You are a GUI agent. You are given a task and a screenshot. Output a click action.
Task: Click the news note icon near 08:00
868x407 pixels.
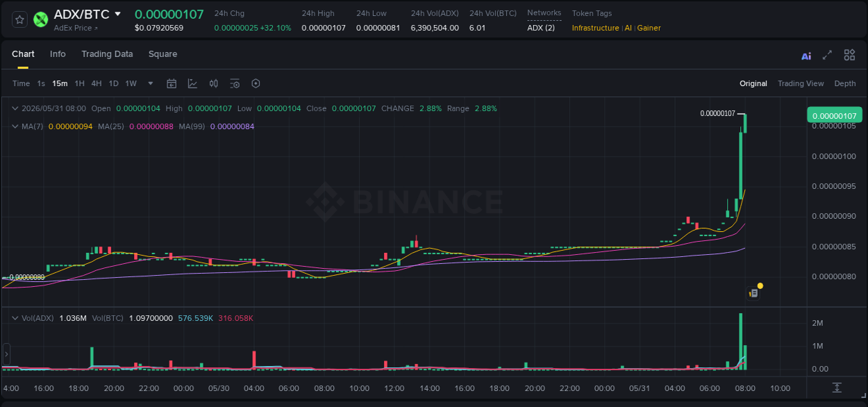coord(753,293)
